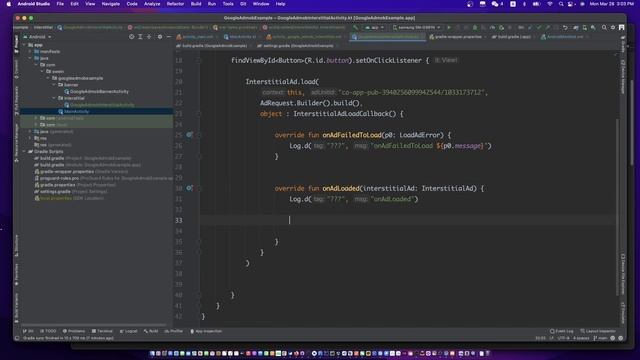640x360 pixels.
Task: Click the Apple menu icon
Action: point(9,4)
